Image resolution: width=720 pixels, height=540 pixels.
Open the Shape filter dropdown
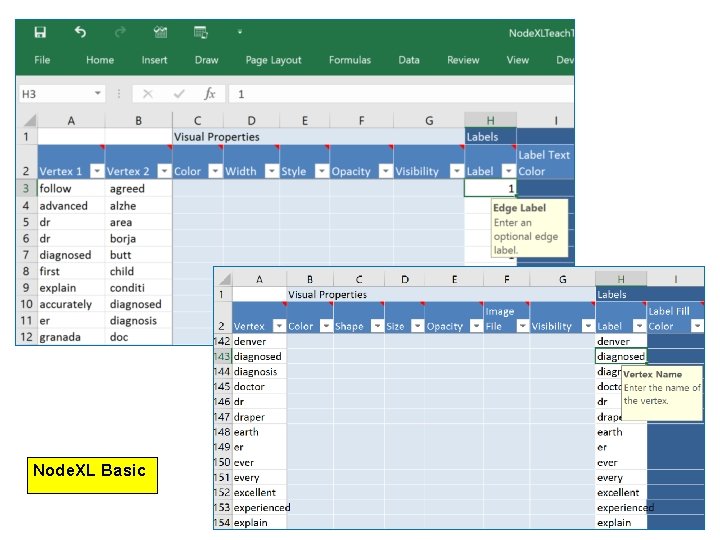(377, 326)
